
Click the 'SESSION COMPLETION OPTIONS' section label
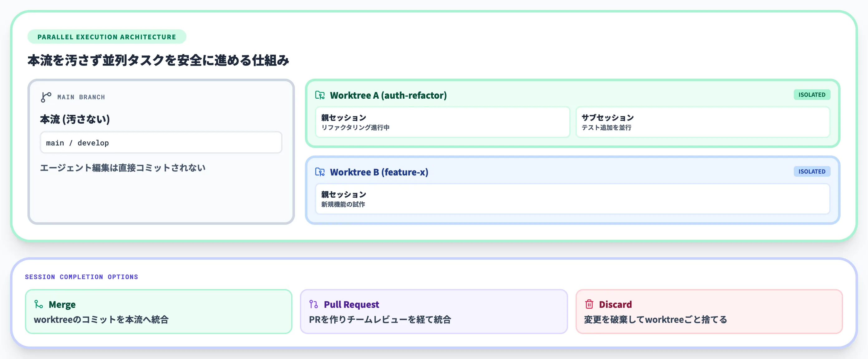tap(82, 277)
